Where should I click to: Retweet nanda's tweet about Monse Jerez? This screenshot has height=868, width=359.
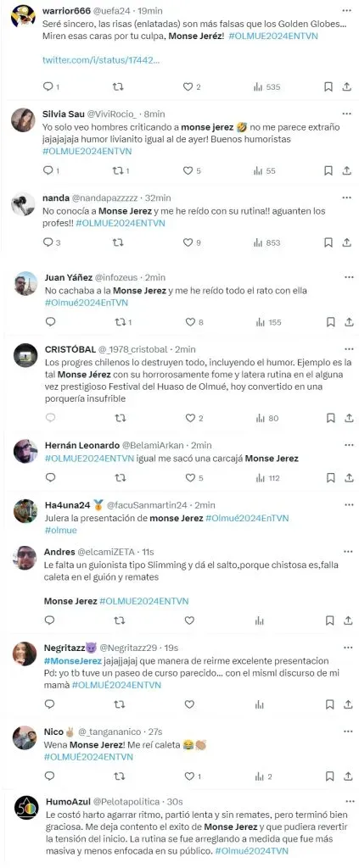point(118,242)
